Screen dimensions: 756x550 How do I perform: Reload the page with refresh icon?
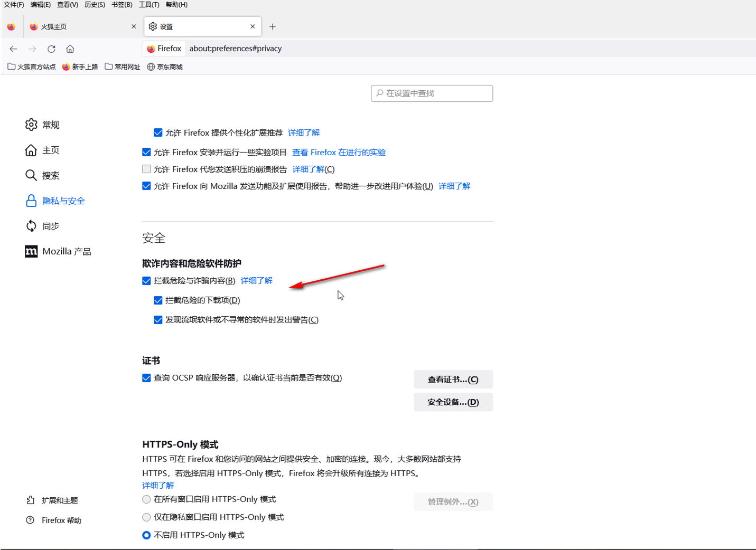51,49
